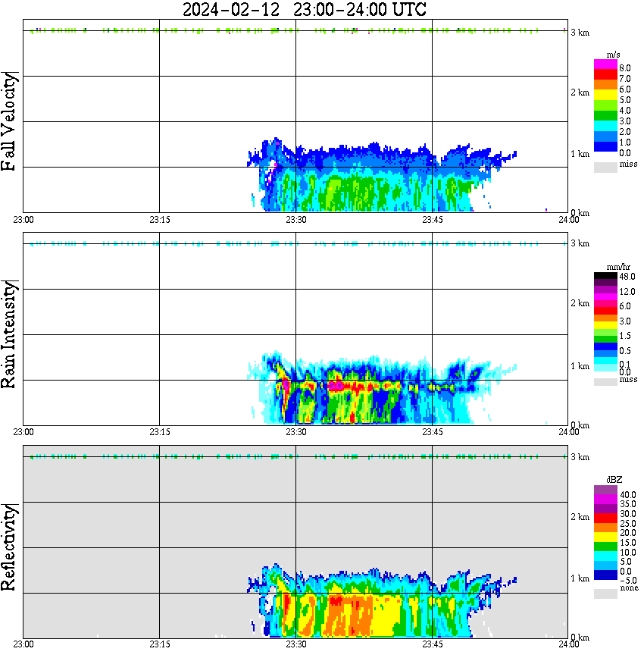
Task: Pick dark blue -5.0 dBZ swatch
Action: [605, 575]
